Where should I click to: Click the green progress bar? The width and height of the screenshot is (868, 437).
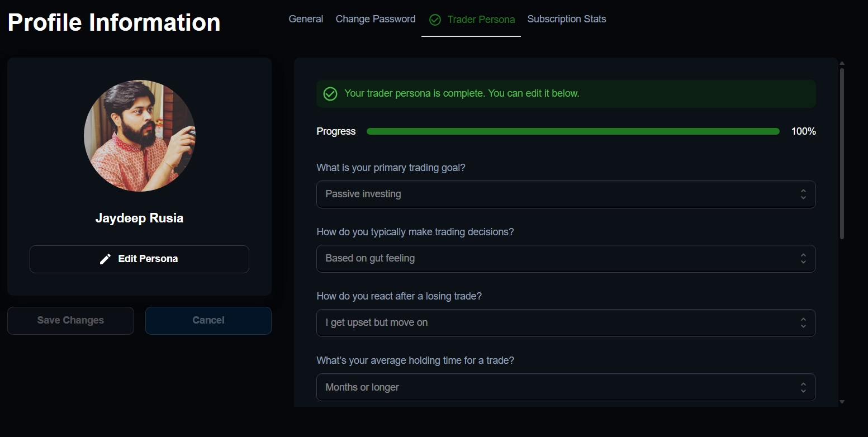tap(573, 131)
